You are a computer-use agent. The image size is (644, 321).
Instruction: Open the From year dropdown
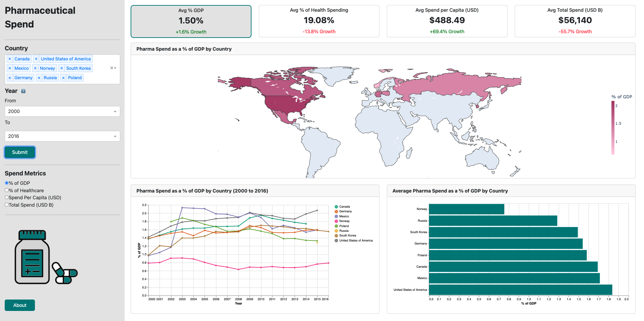(x=62, y=111)
